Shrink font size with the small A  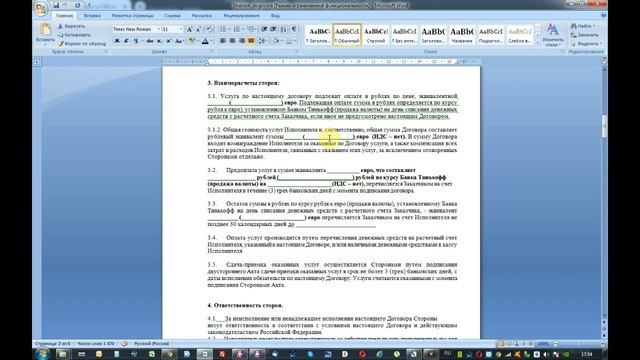point(198,29)
